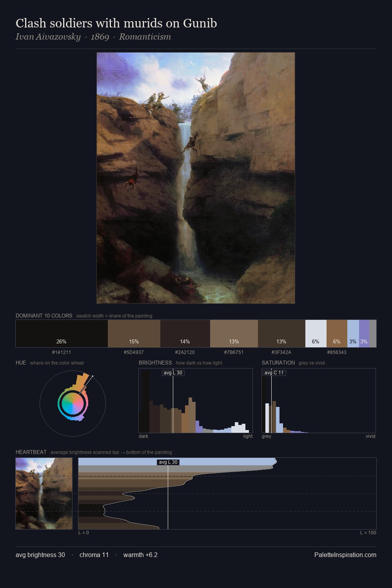Screen dimensions: 392x588
Task: Click the painting title text
Action: click(x=116, y=23)
